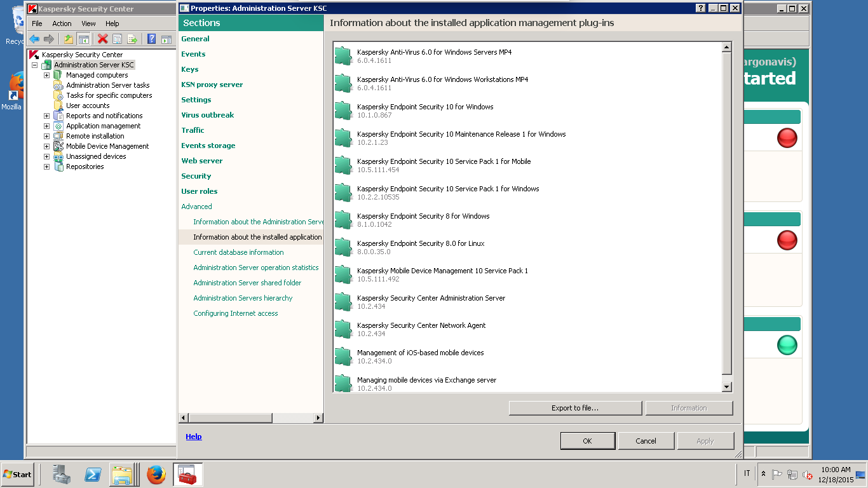
Task: Expand the Managed computers node
Action: coord(46,75)
